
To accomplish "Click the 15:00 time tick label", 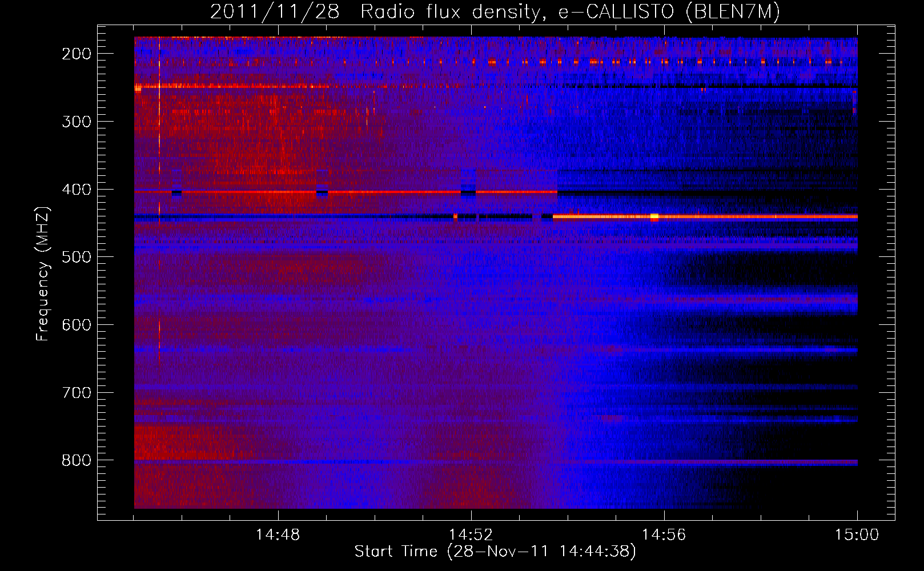I will [x=857, y=535].
